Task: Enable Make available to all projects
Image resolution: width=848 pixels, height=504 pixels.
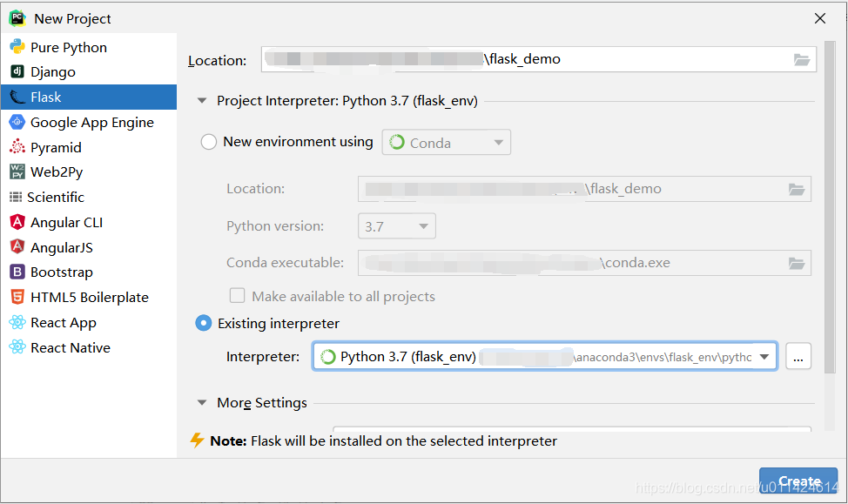Action: point(237,295)
